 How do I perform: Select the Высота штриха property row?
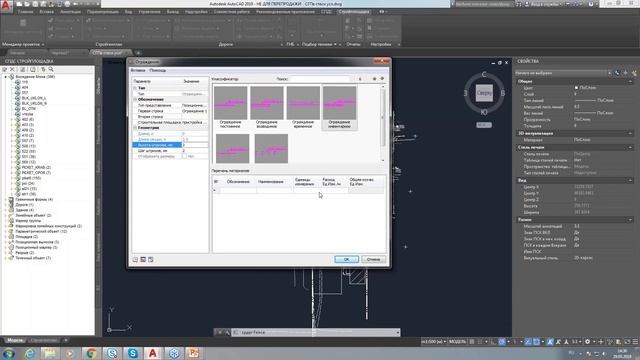click(170, 145)
